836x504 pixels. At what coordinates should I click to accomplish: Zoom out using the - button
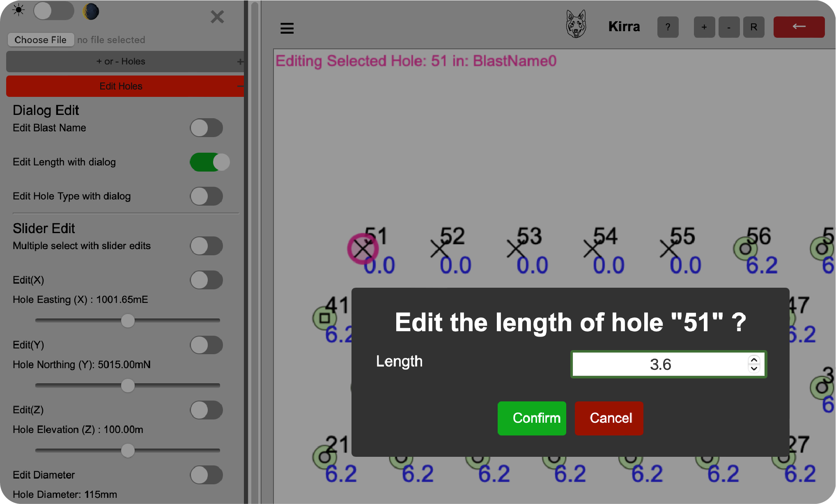click(x=729, y=27)
